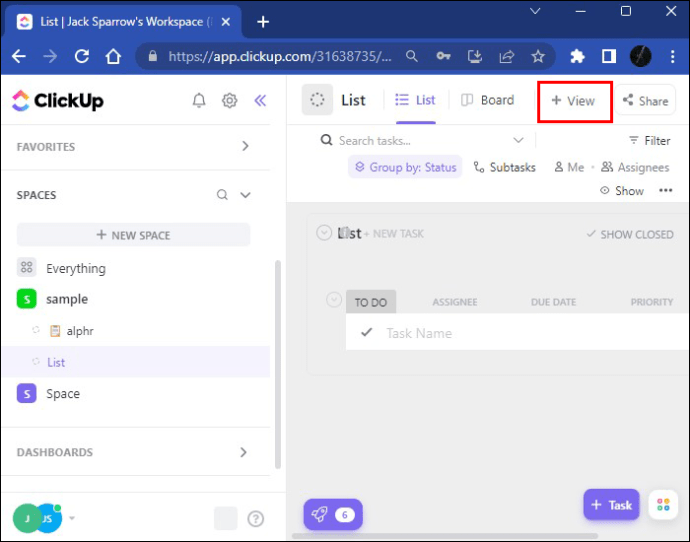Open the notifications bell
Viewport: 690px width, 542px height.
(x=199, y=101)
